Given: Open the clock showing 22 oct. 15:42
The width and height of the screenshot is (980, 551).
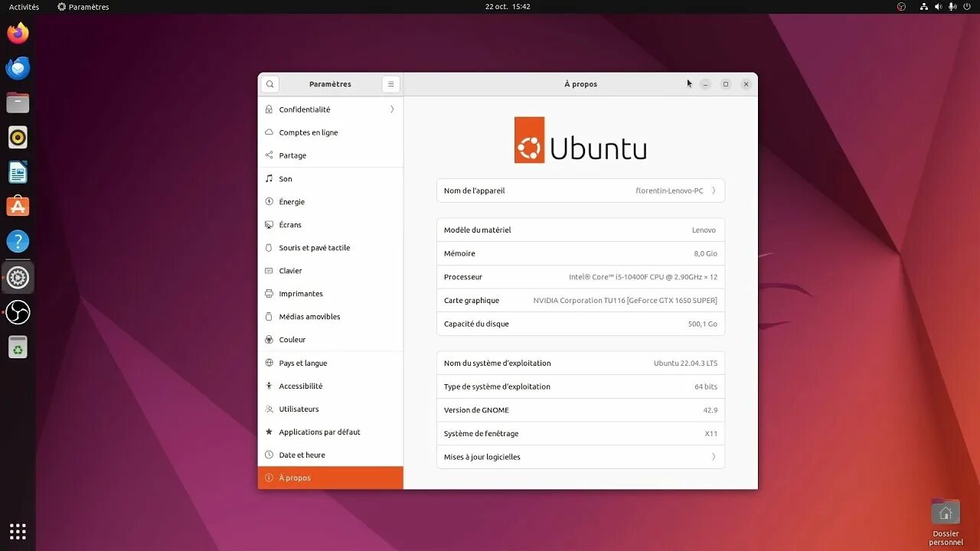Looking at the screenshot, I should coord(508,7).
